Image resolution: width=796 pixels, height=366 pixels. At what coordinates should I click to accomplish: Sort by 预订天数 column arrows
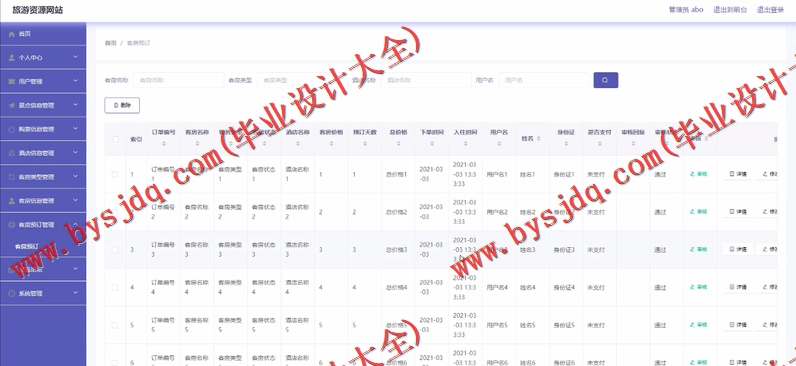(364, 144)
